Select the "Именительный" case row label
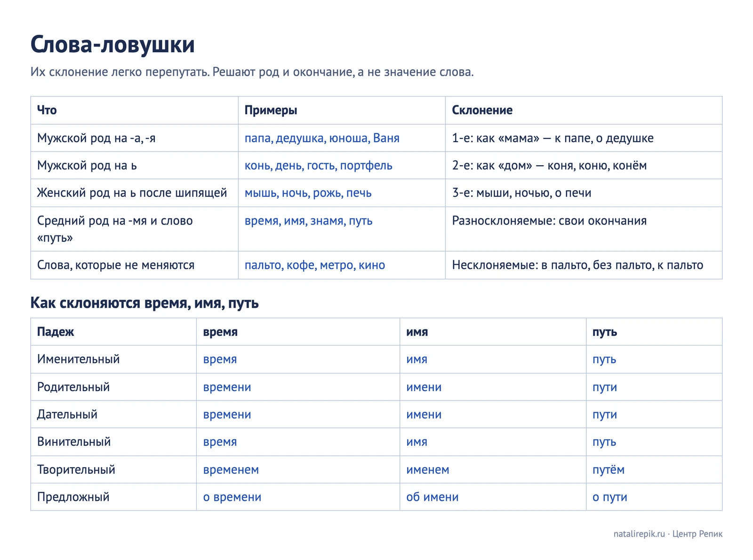The image size is (753, 560). point(79,359)
